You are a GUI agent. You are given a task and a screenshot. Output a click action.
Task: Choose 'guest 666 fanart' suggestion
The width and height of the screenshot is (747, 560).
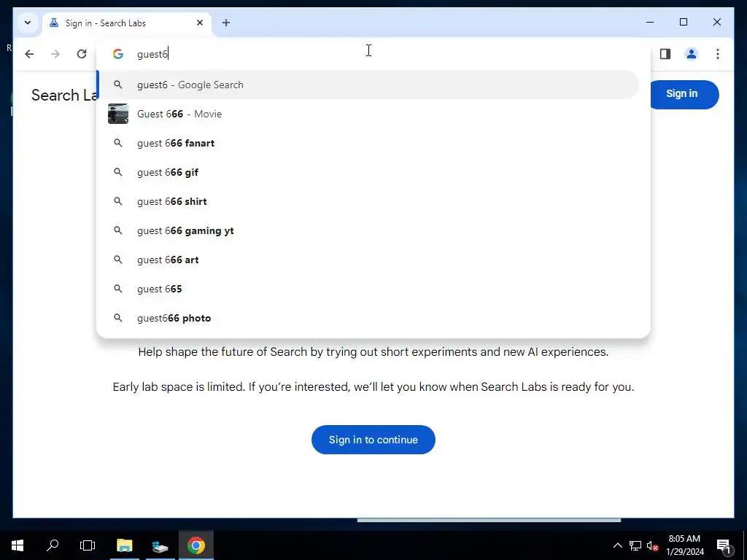coord(368,143)
